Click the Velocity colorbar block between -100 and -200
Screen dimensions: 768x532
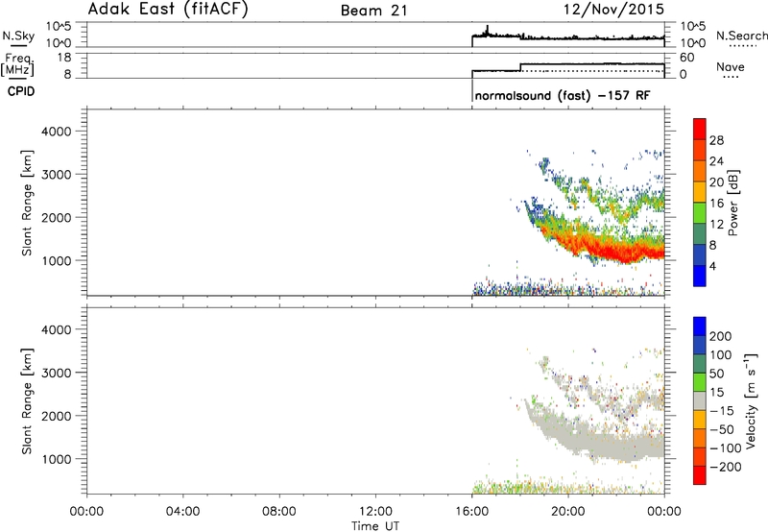pyautogui.click(x=700, y=456)
